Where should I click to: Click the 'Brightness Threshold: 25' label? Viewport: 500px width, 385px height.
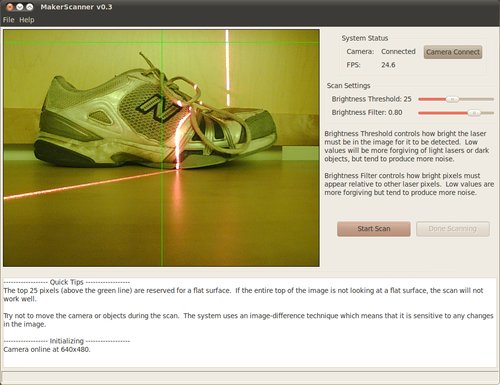point(371,99)
